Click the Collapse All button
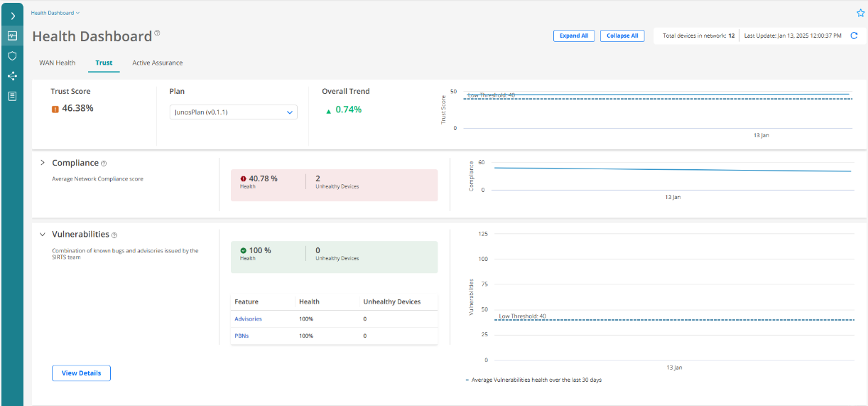Screen dimensions: 868x406 coord(622,36)
